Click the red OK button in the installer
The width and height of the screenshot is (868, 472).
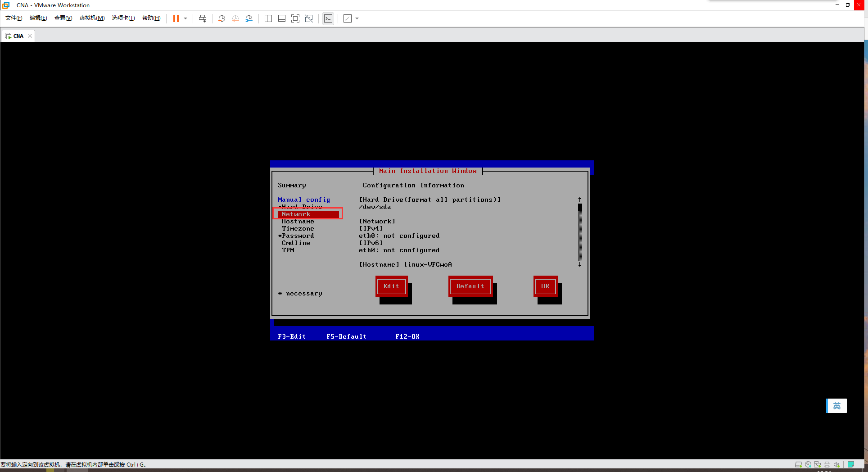545,286
